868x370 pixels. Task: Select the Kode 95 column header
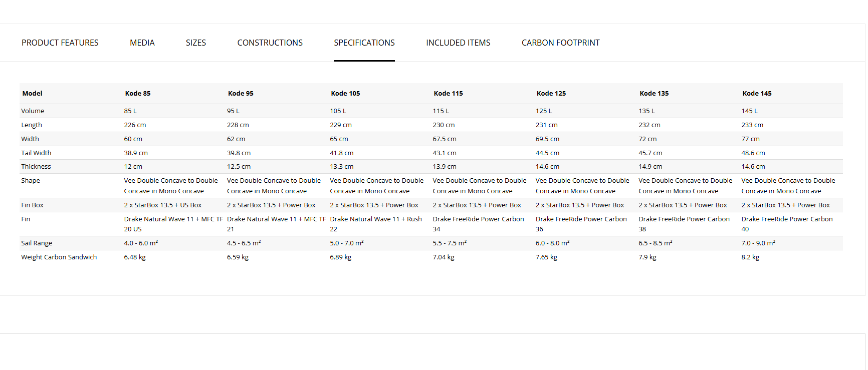click(x=241, y=93)
